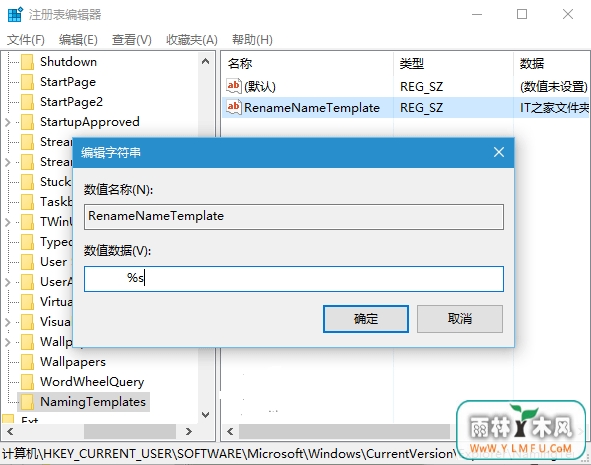Click the (默认) string value icon
Viewport: 591px width, 465px height.
234,86
